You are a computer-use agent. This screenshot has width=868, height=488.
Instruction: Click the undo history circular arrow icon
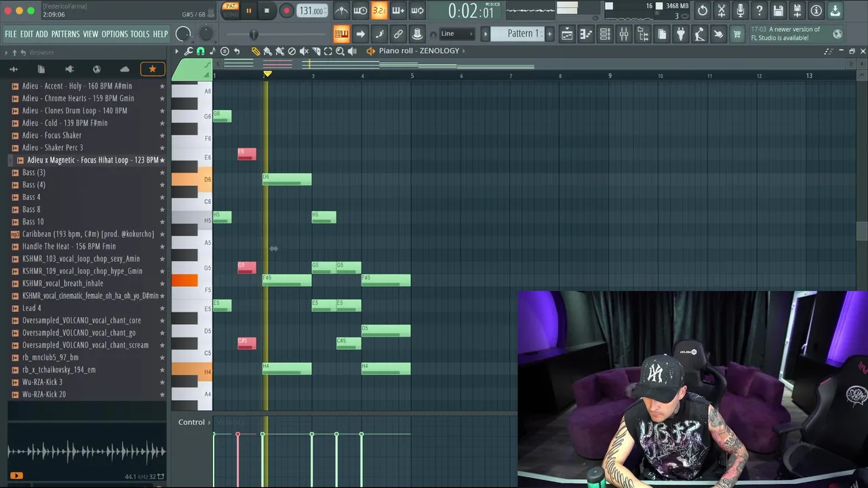703,10
